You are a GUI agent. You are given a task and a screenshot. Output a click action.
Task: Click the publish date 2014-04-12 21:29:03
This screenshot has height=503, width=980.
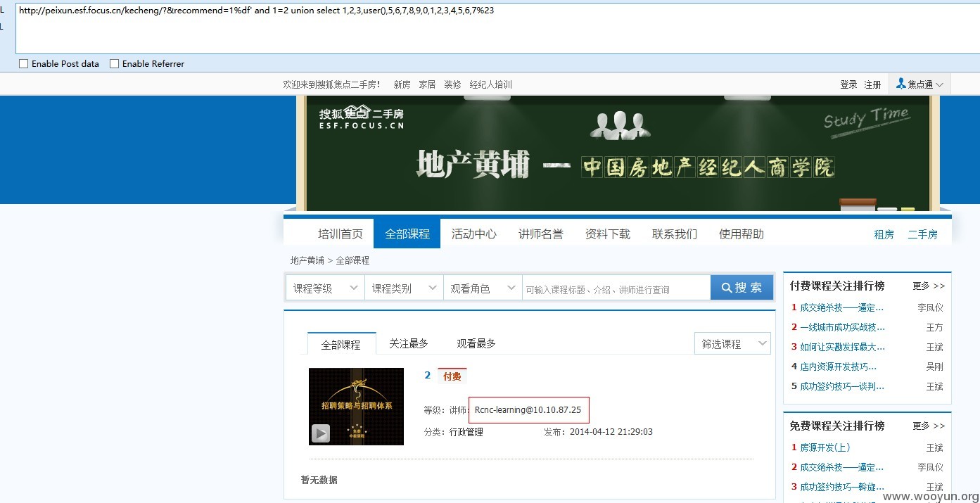point(611,432)
